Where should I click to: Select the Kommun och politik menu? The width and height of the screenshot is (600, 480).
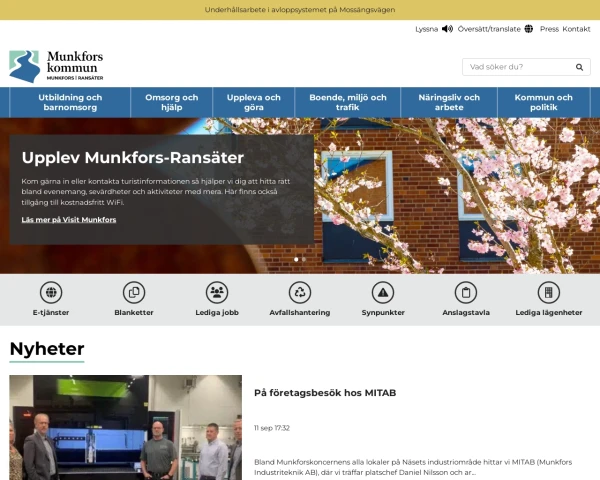[543, 102]
